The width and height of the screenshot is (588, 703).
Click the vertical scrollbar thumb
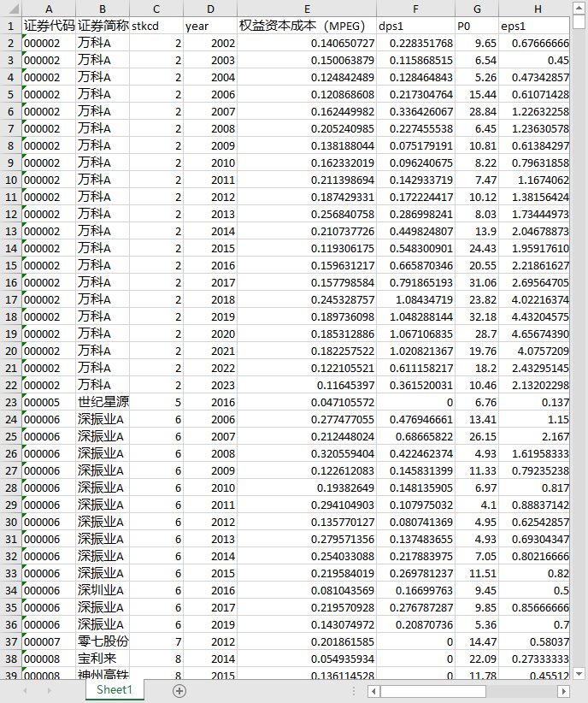point(579,22)
